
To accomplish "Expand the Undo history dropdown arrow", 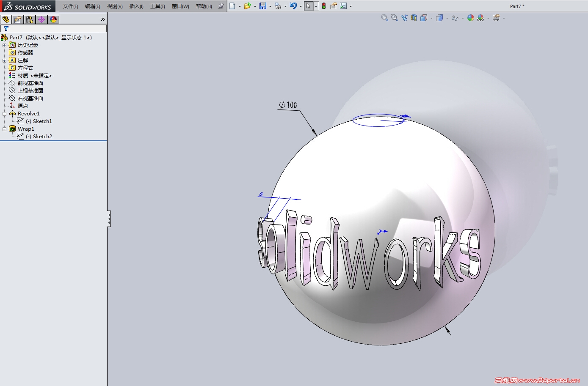I will pyautogui.click(x=301, y=6).
